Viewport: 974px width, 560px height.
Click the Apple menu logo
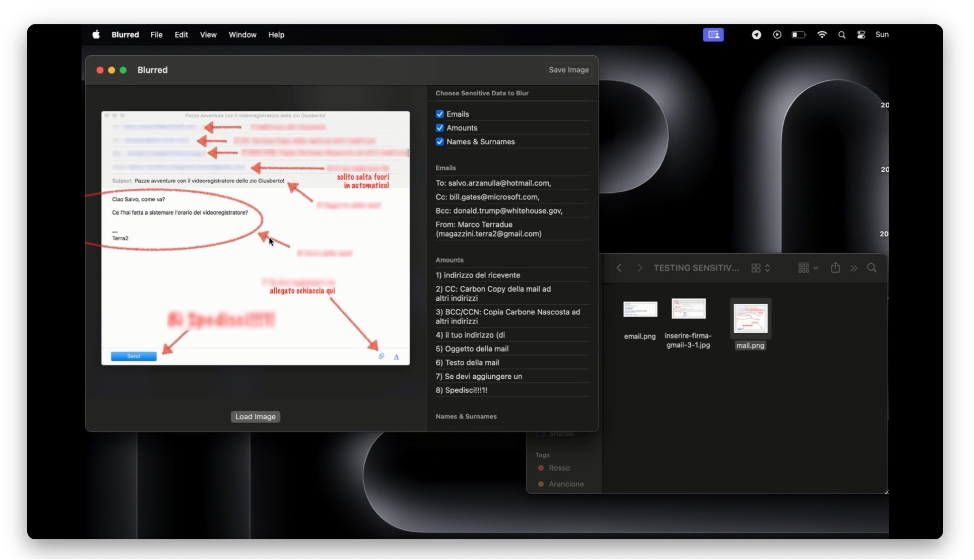tap(96, 35)
